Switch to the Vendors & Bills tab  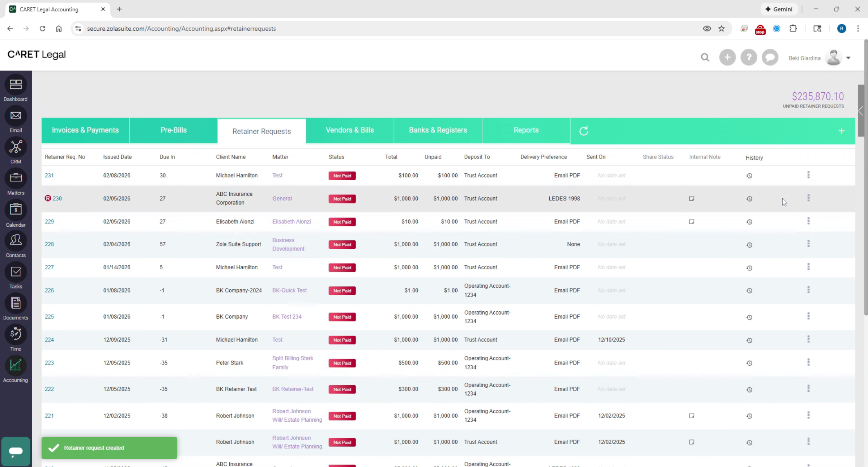pyautogui.click(x=350, y=130)
